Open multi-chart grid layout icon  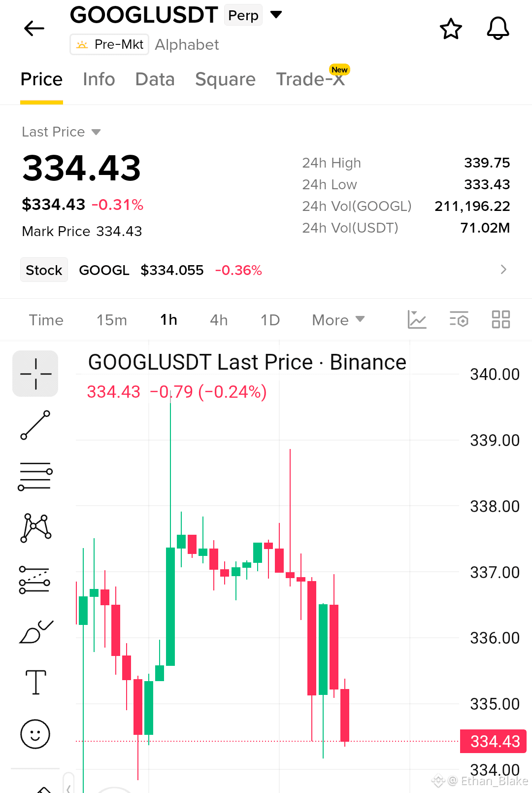point(501,320)
